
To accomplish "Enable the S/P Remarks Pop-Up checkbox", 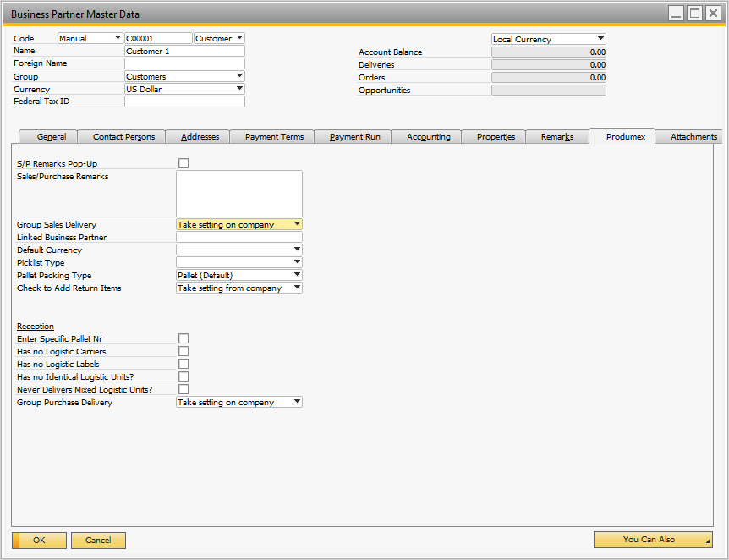I will [x=184, y=163].
